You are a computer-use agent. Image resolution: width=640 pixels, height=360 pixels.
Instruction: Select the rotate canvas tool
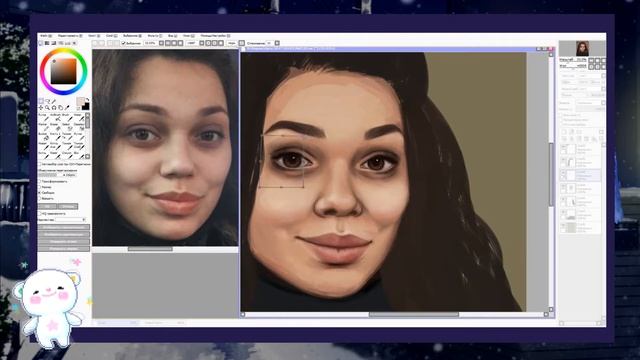pyautogui.click(x=54, y=107)
